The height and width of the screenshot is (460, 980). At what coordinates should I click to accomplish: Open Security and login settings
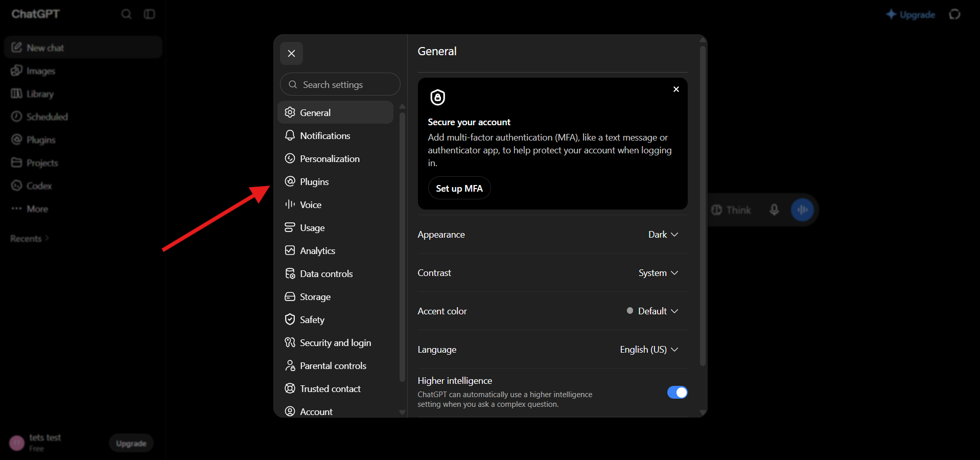[335, 342]
